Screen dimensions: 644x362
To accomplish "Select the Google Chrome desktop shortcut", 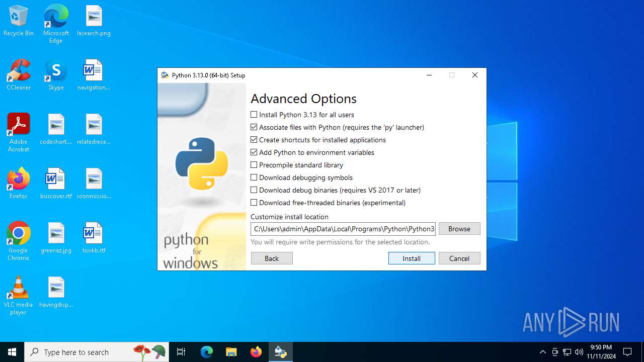I will pyautogui.click(x=19, y=241).
